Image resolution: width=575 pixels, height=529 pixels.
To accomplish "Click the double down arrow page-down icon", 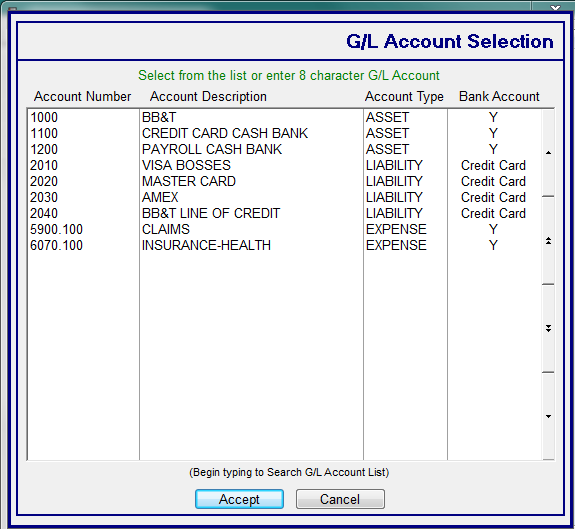I will [x=548, y=328].
